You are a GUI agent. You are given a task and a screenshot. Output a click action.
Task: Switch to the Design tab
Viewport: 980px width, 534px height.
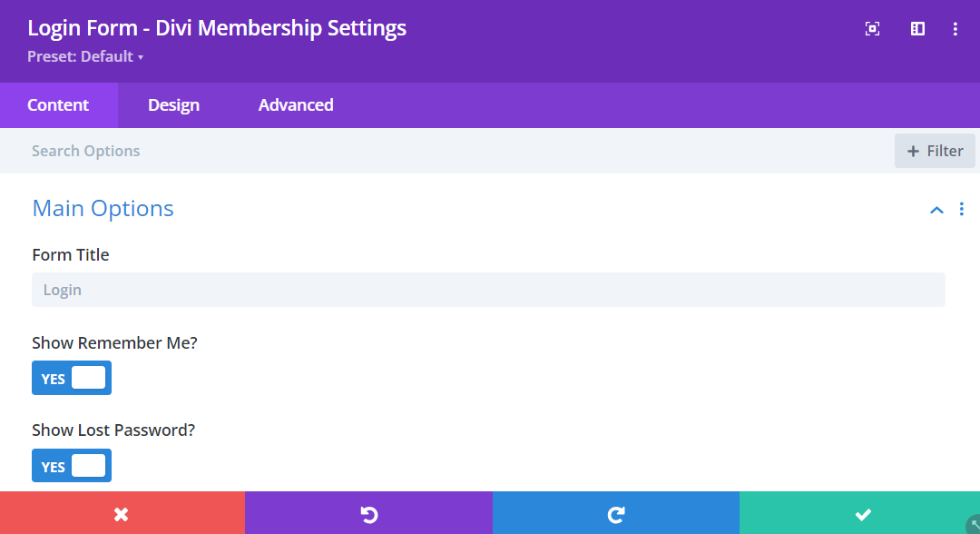click(x=172, y=104)
